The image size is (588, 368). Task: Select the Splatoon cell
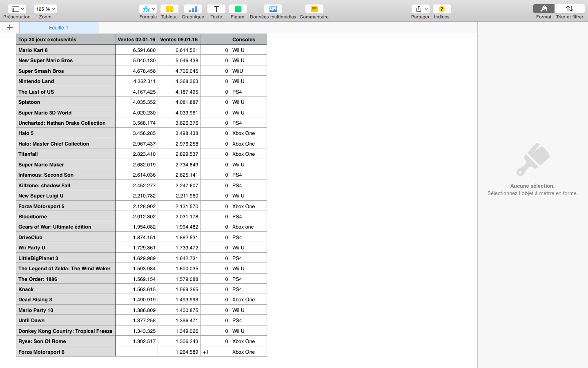[x=66, y=102]
